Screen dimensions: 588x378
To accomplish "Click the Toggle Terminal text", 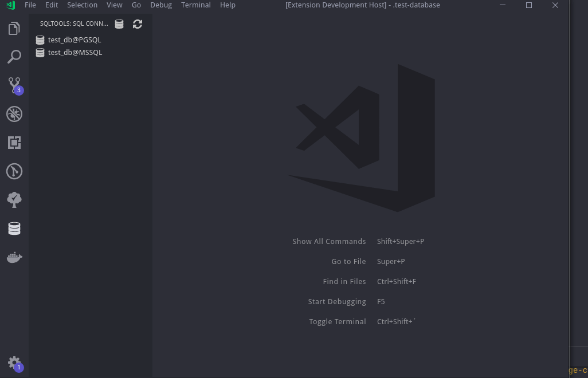I will pos(337,321).
